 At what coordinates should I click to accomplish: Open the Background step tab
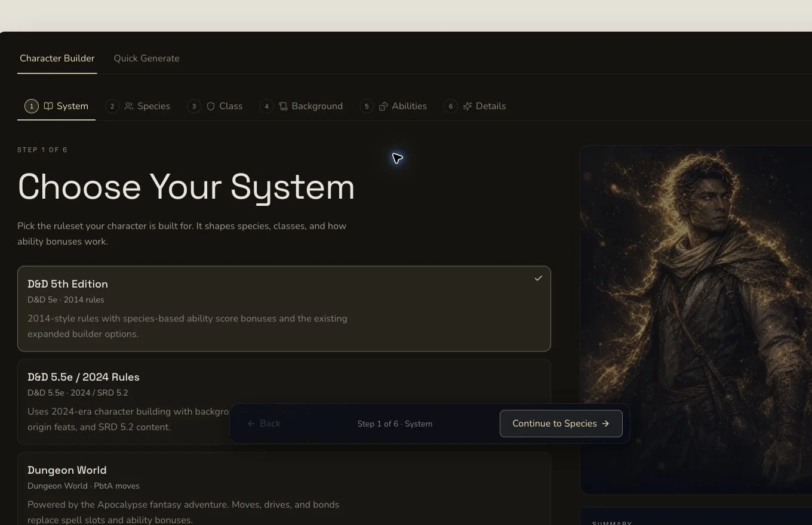[302, 106]
